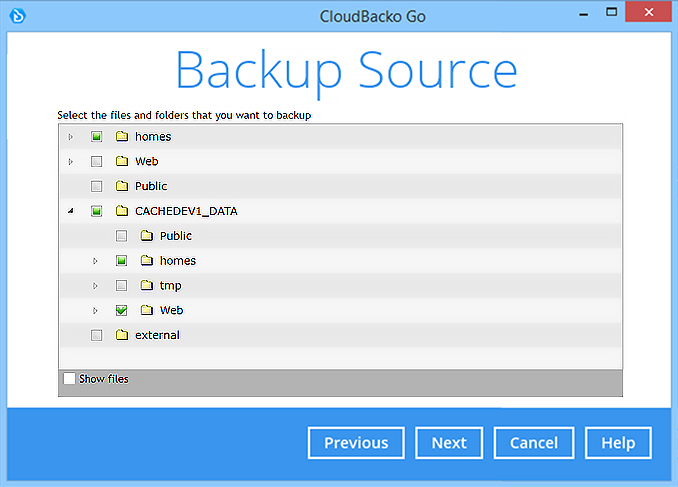
Task: Expand the homes subfolder under CACHEDEV1_DATA
Action: pyautogui.click(x=95, y=261)
